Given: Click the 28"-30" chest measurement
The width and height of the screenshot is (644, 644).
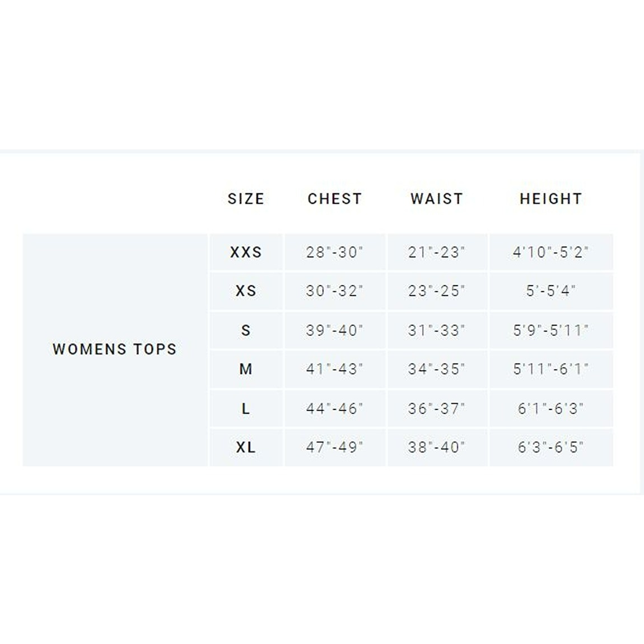Looking at the screenshot, I should tap(335, 253).
